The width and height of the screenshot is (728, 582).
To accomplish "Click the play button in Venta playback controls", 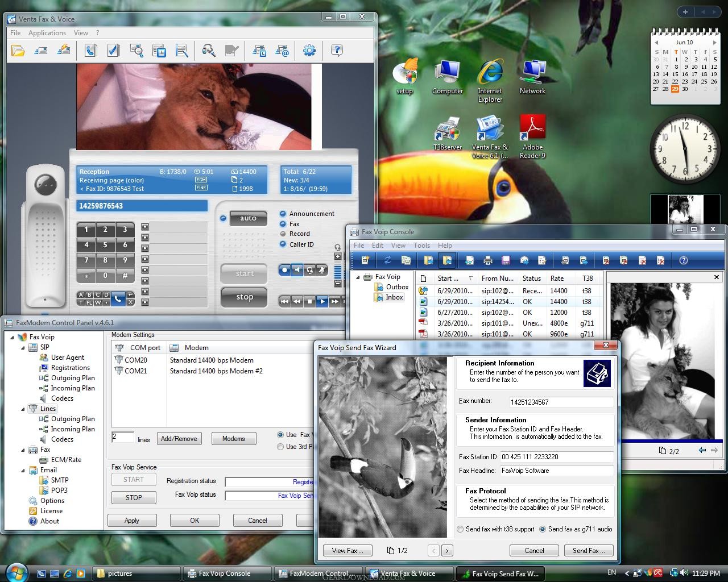I will point(322,301).
